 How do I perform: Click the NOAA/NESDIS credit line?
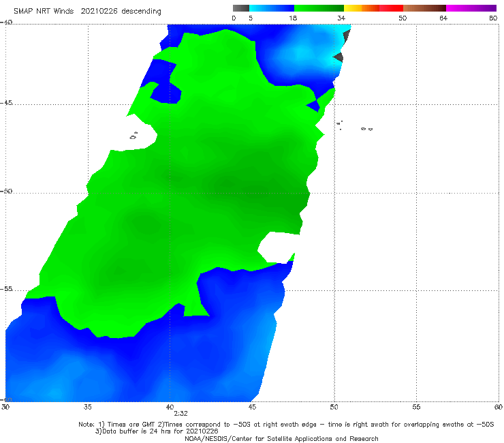click(x=281, y=438)
